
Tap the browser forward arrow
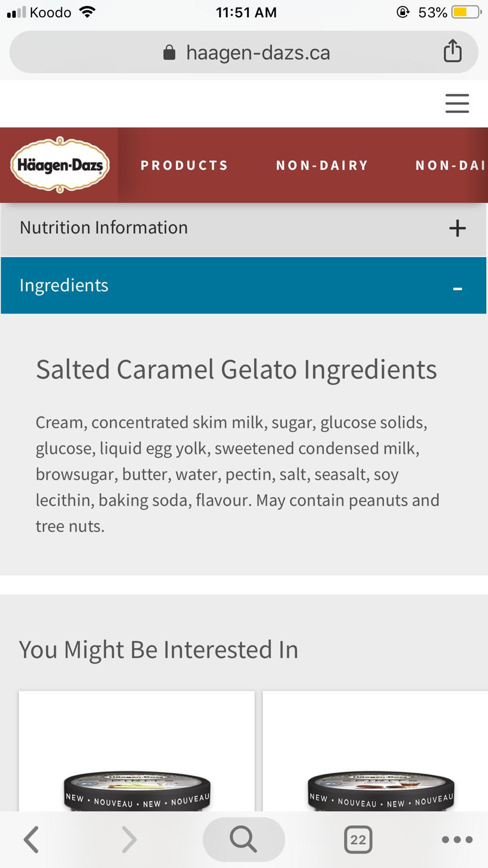point(129,839)
